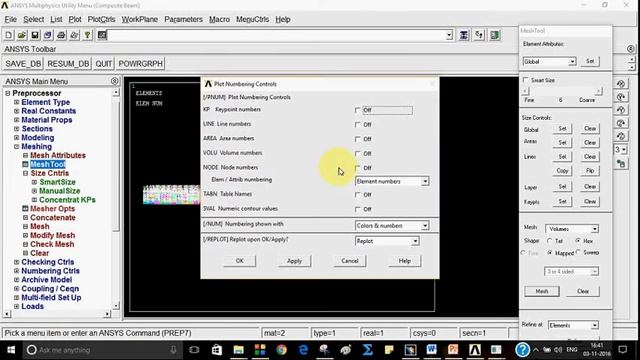
Task: Click the Open ANSYS File icon
Action: click(22, 35)
